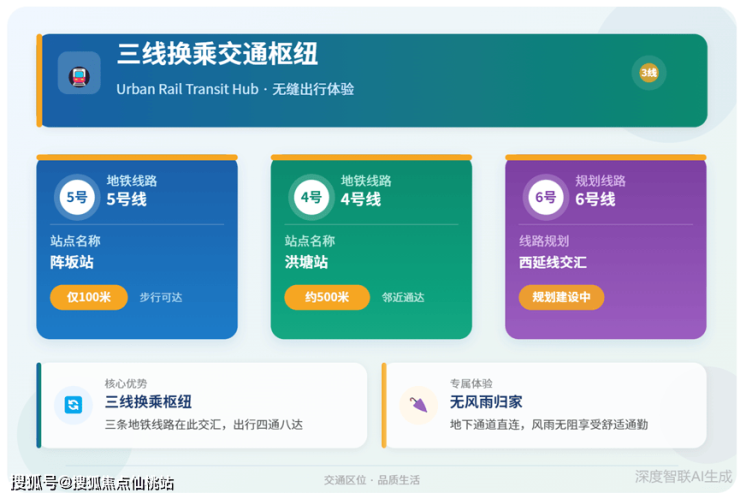Click the 规划线路 label on purple card
Screen dimensions: 740x499
point(600,181)
